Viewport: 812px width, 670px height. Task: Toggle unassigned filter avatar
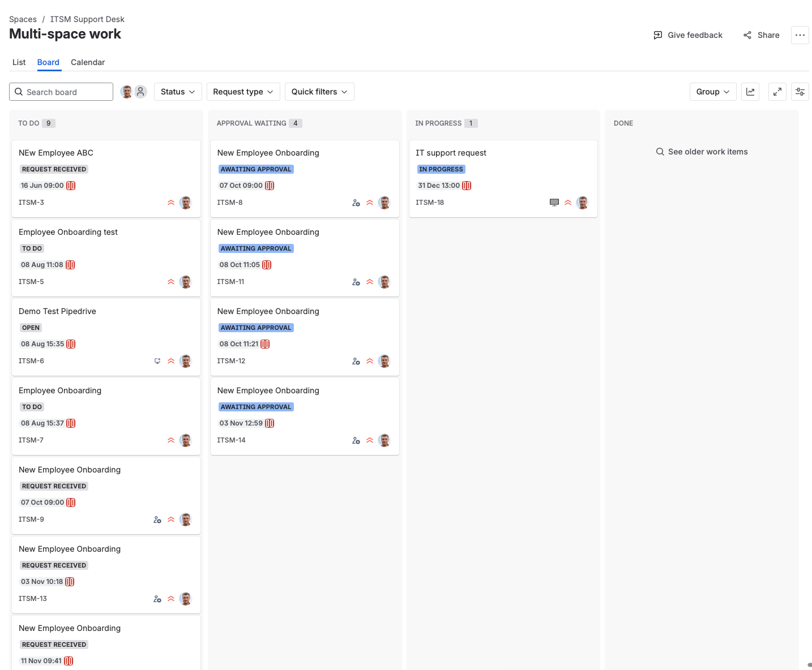point(141,92)
